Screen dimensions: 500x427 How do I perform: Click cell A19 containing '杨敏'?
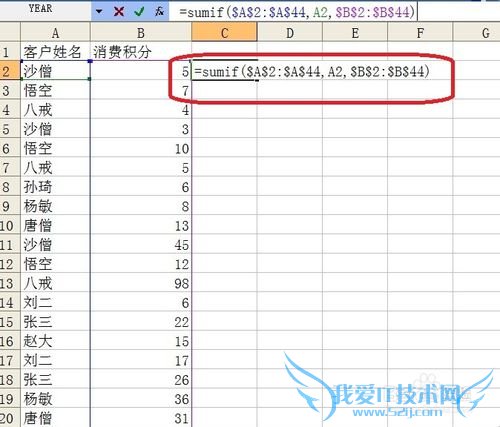coord(55,399)
